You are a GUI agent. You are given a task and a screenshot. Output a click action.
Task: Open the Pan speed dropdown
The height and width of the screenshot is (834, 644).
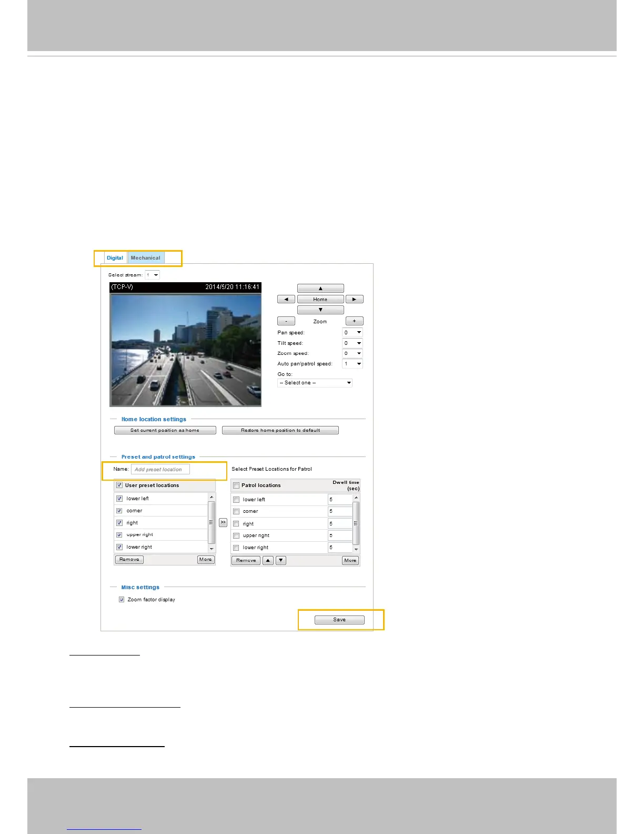coord(353,333)
